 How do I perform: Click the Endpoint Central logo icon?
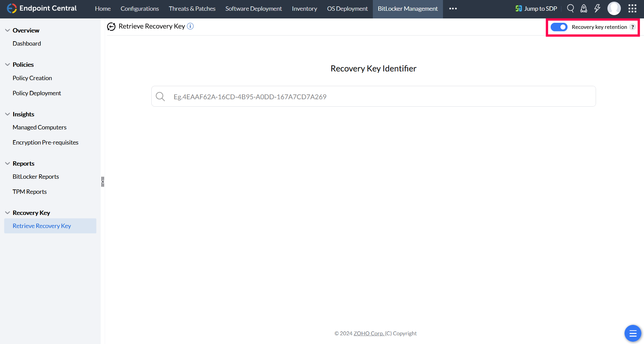[x=12, y=8]
